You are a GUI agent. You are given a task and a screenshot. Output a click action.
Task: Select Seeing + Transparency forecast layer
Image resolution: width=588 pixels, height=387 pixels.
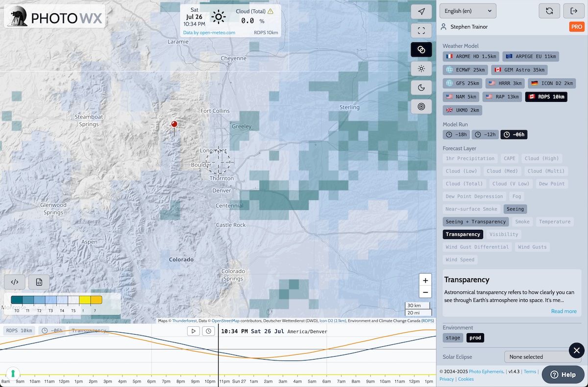[475, 221]
